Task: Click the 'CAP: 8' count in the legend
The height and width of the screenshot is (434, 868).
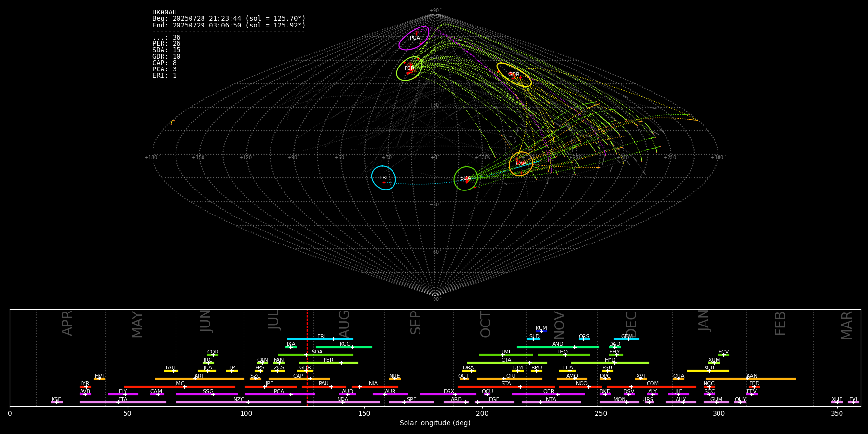Action: tap(164, 63)
